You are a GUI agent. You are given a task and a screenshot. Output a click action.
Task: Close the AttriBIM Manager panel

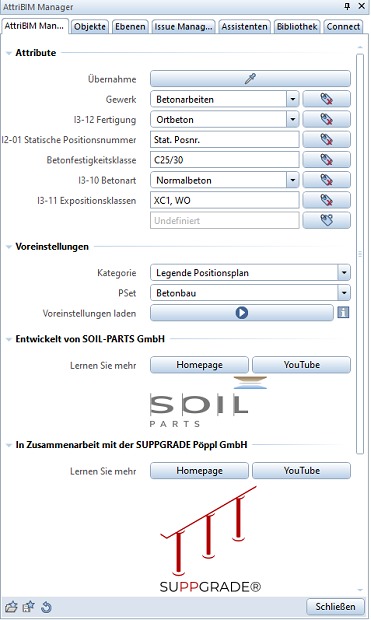362,6
